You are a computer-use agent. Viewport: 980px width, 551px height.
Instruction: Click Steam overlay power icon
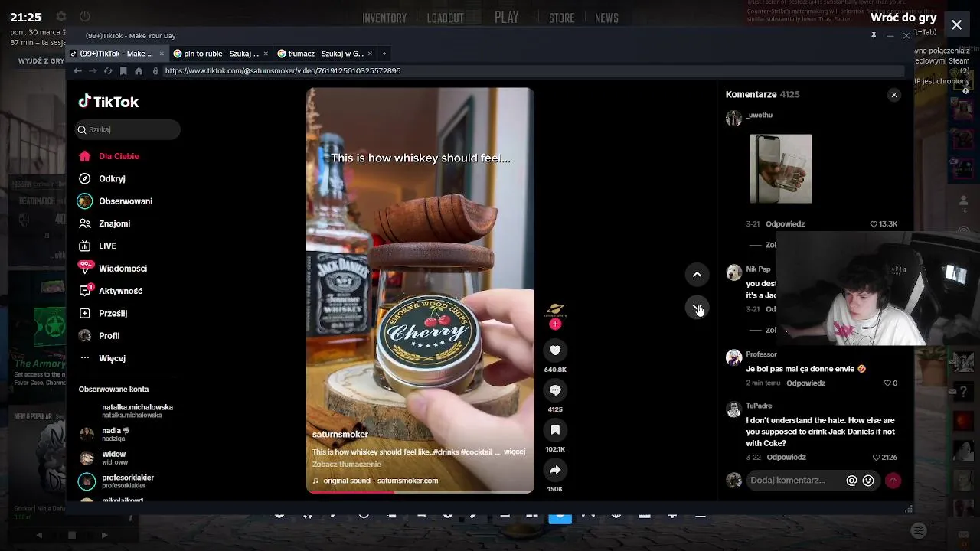(85, 17)
